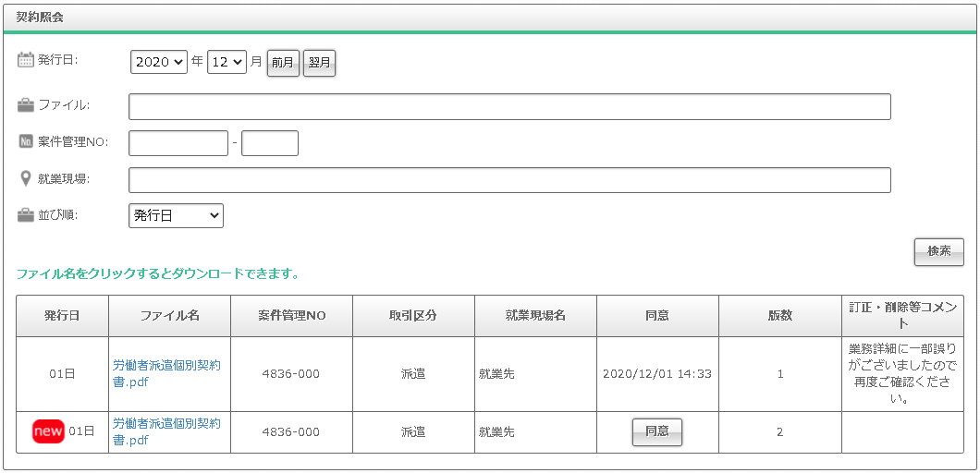
Task: Go to previous month with 前月 button
Action: (x=283, y=63)
